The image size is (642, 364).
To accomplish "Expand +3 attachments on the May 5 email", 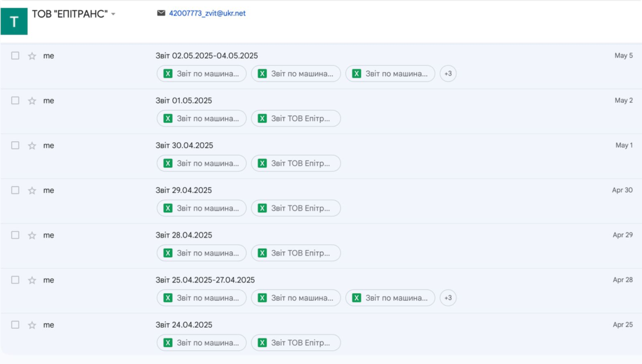I will coord(448,74).
